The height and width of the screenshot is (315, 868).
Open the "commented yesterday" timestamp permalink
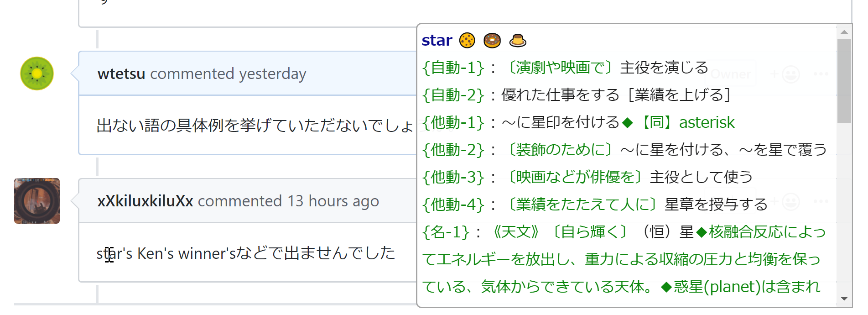[228, 73]
